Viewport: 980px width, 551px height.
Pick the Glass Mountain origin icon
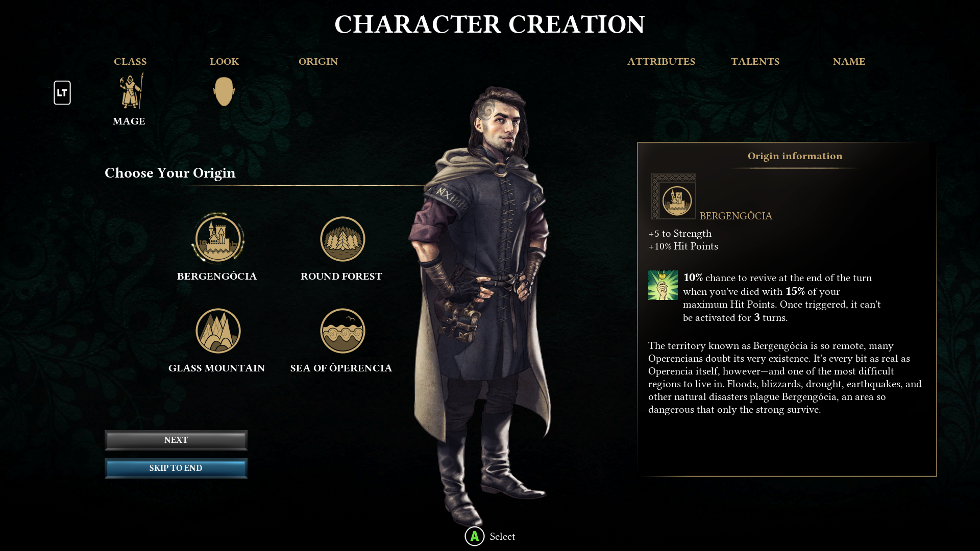tap(218, 331)
